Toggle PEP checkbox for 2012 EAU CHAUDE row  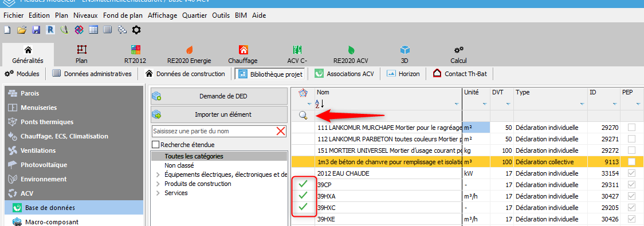[631, 173]
